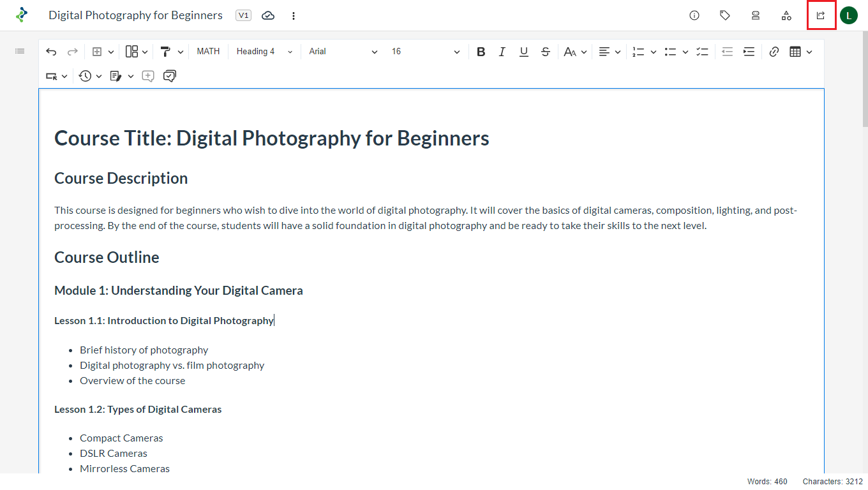Click the undo arrow
This screenshot has width=868, height=490.
tap(51, 52)
